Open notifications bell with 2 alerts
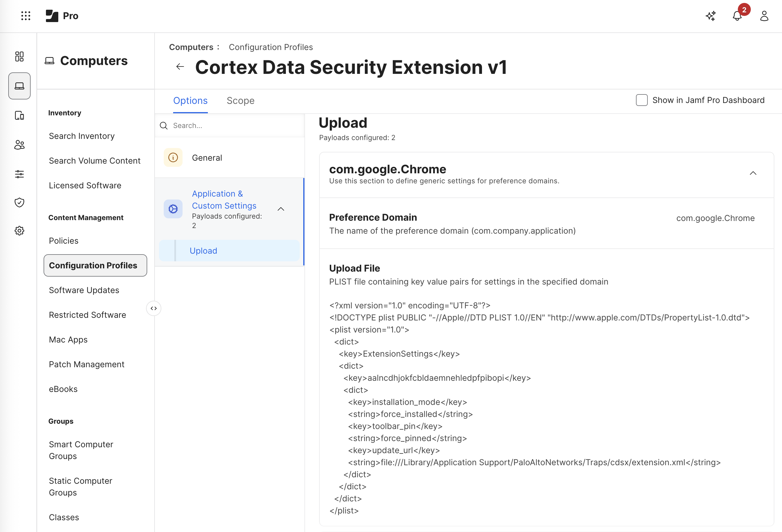The height and width of the screenshot is (532, 782). 737,16
